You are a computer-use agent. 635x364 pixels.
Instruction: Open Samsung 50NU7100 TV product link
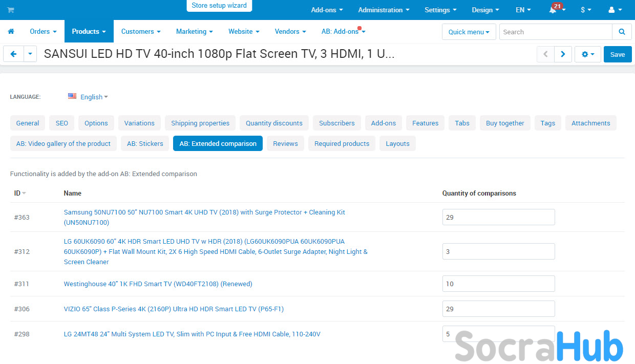coord(204,217)
